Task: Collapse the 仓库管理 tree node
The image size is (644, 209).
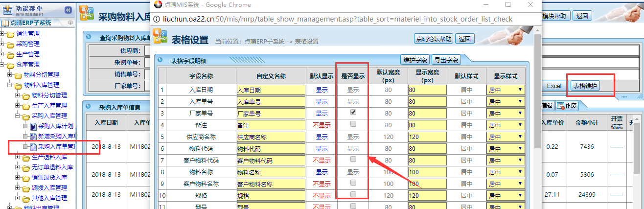Action: point(3,65)
